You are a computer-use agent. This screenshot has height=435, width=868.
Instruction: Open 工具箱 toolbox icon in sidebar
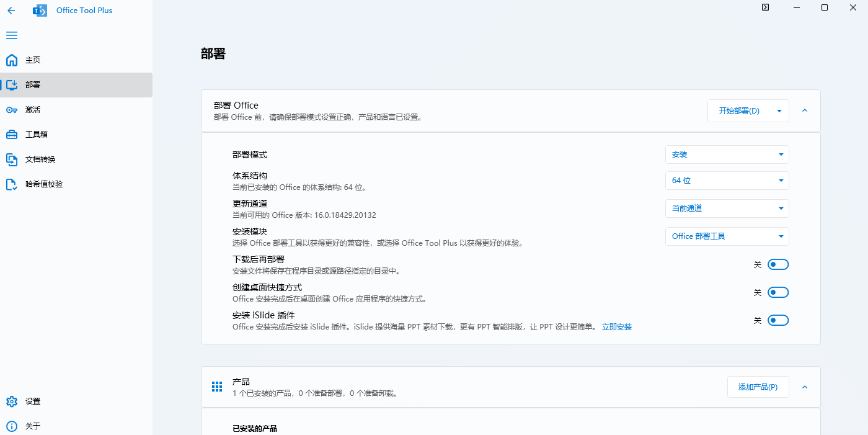[x=11, y=135]
